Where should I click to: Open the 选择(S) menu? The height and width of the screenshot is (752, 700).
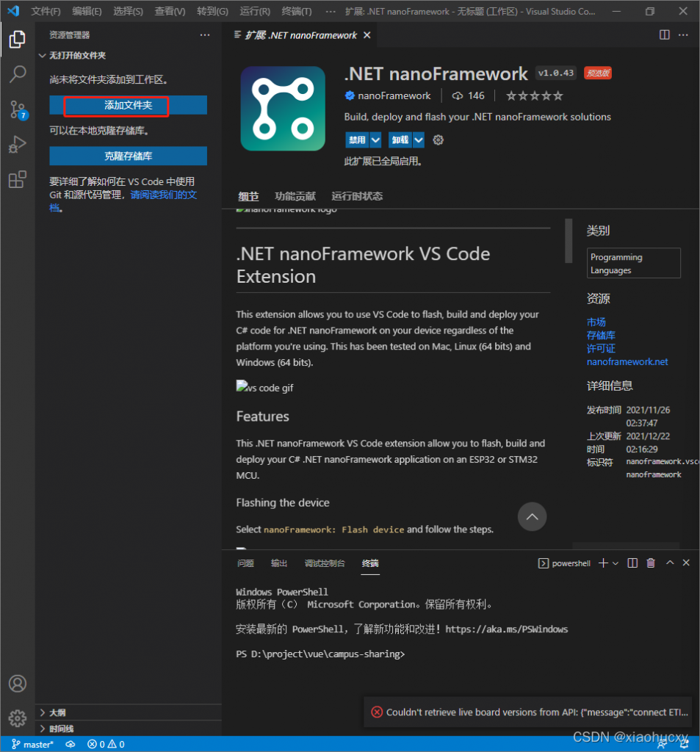[128, 12]
